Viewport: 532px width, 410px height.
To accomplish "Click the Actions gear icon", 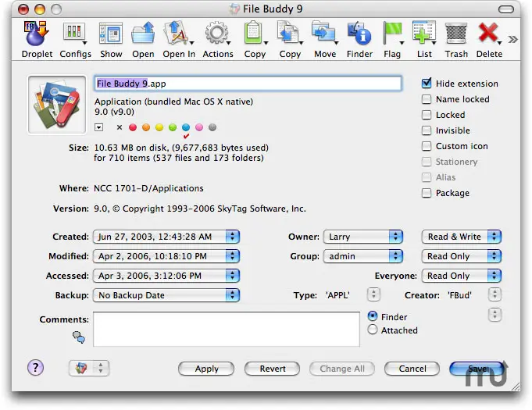I will click(x=217, y=34).
